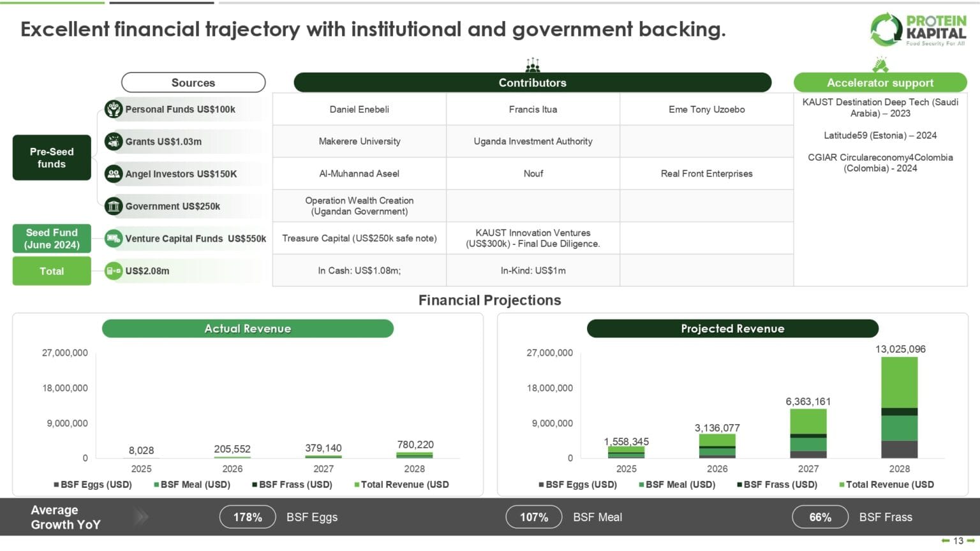Screen dimensions: 980x551
Task: Click the 780,220 actual revenue label
Action: pyautogui.click(x=415, y=444)
